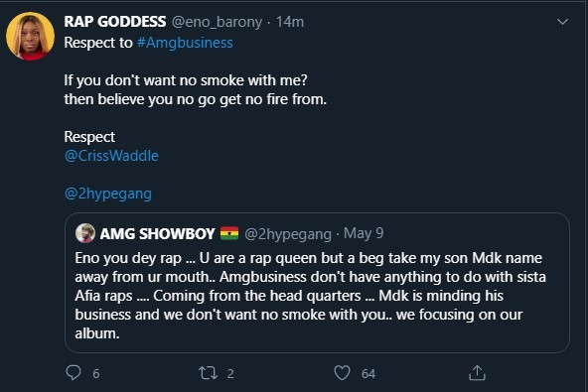Open the share upload icon
The height and width of the screenshot is (392, 588).
pos(477,373)
